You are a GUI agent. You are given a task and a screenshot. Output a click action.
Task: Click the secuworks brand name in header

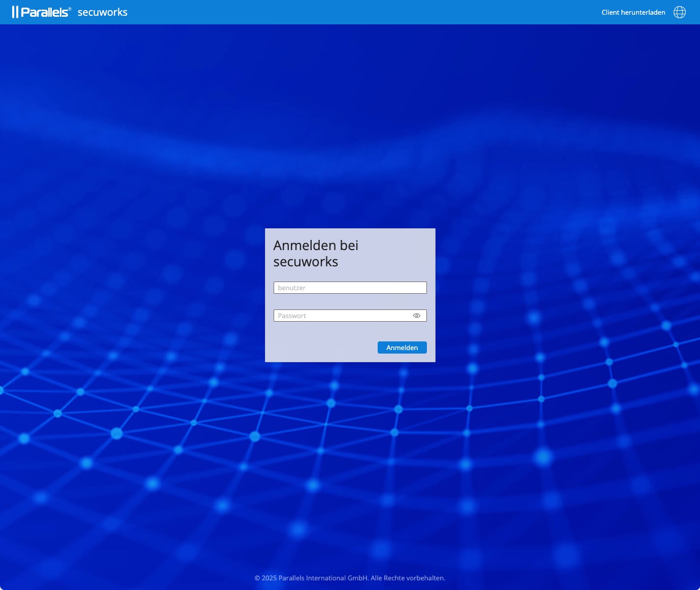tap(102, 12)
